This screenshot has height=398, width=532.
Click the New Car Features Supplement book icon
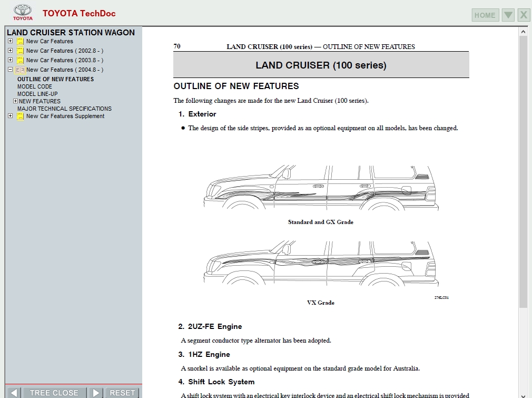coord(20,117)
